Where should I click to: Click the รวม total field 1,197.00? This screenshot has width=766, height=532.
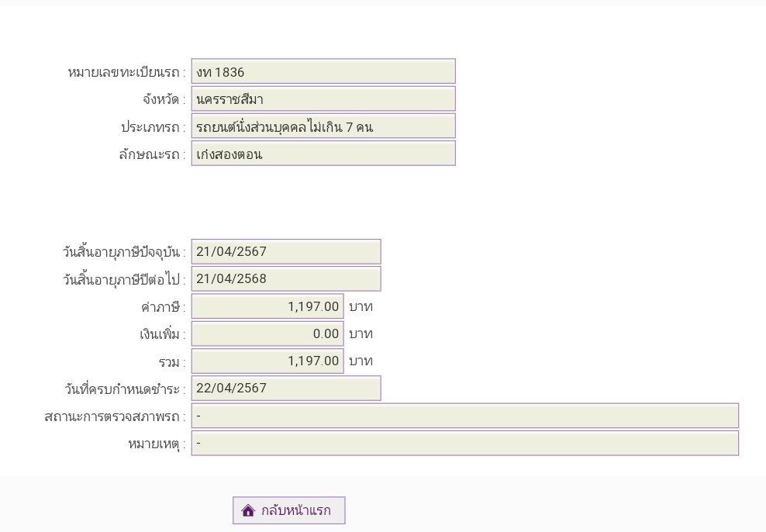click(267, 361)
